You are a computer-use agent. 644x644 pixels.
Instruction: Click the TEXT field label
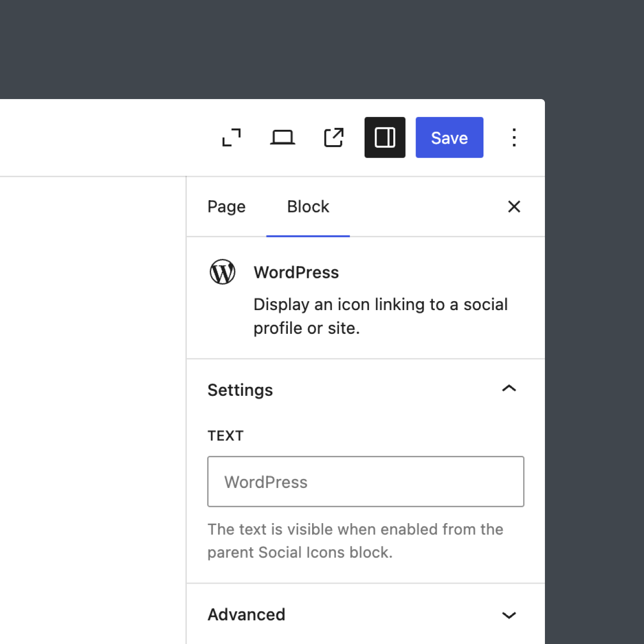point(225,436)
